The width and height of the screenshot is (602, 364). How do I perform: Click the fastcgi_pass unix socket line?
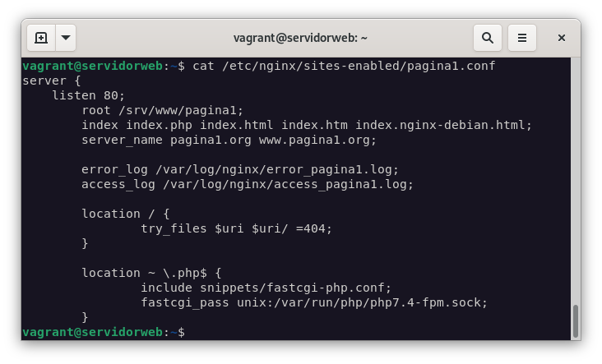click(314, 302)
